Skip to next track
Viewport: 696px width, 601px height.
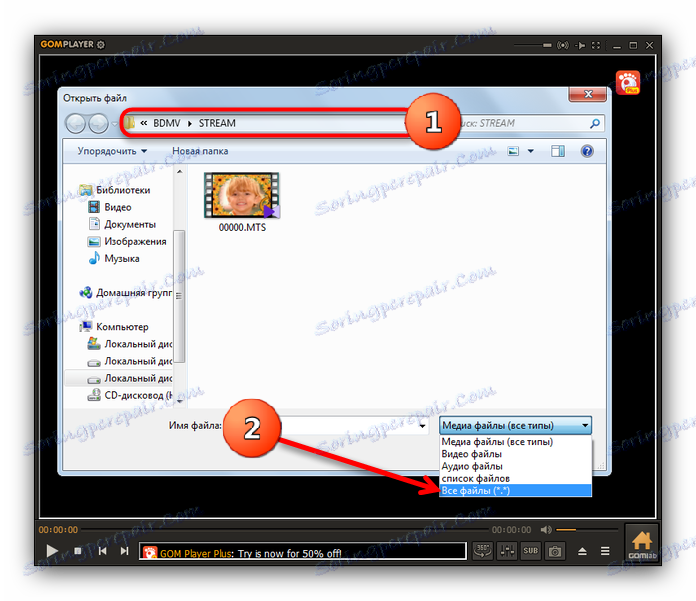[x=124, y=551]
